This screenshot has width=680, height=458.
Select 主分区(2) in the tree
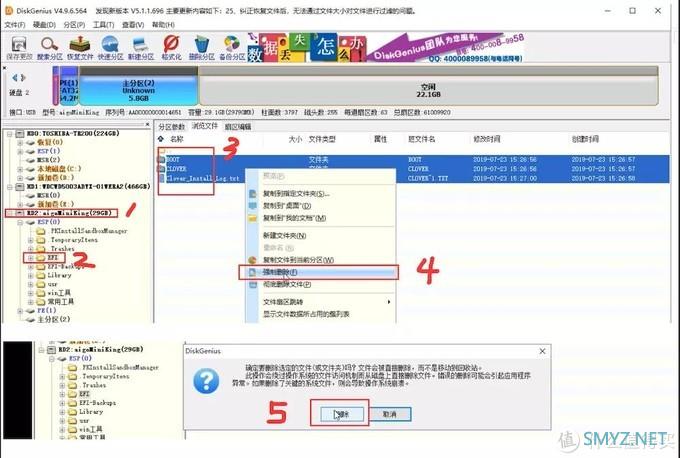click(x=53, y=319)
